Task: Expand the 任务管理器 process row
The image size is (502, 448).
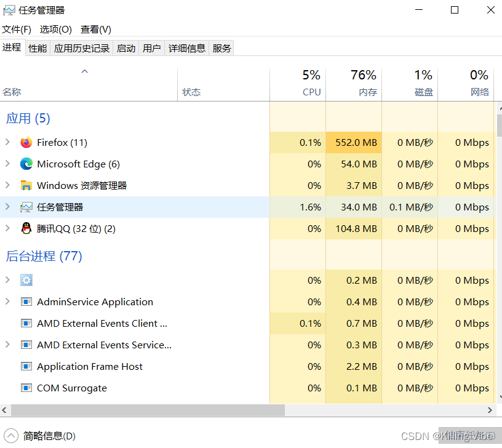Action: [7, 207]
